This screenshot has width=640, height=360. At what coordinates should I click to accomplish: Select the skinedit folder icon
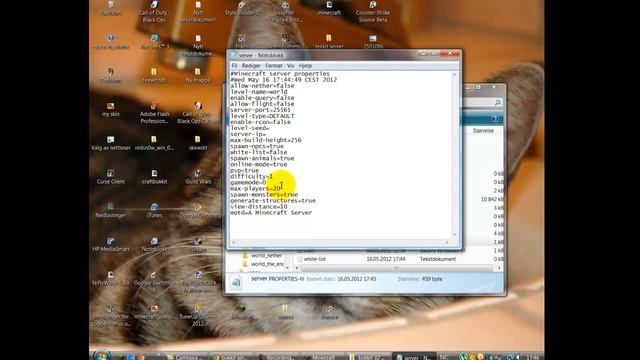coord(198,143)
